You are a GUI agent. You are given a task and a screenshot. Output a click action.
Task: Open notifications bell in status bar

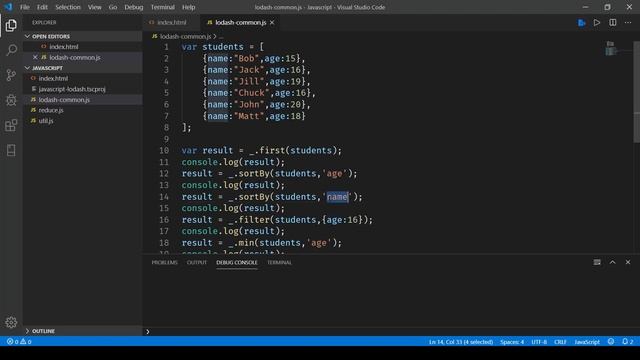627,342
